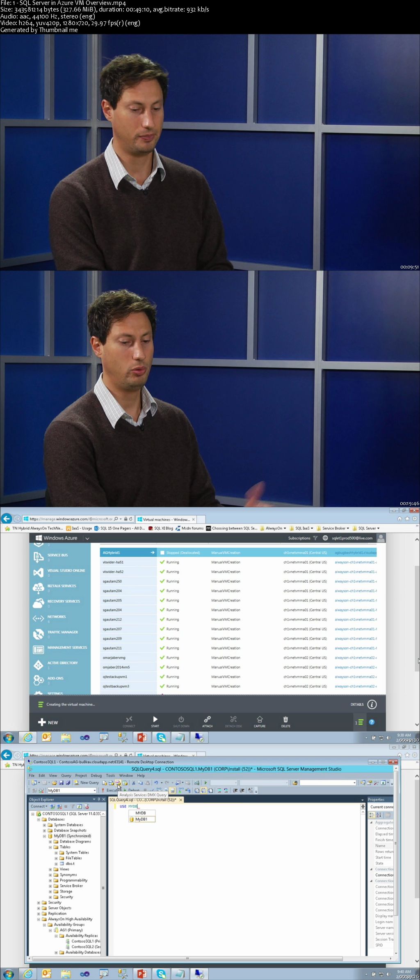The width and height of the screenshot is (420, 980).
Task: Open the SQL XI Blog favorites link
Action: click(x=161, y=528)
